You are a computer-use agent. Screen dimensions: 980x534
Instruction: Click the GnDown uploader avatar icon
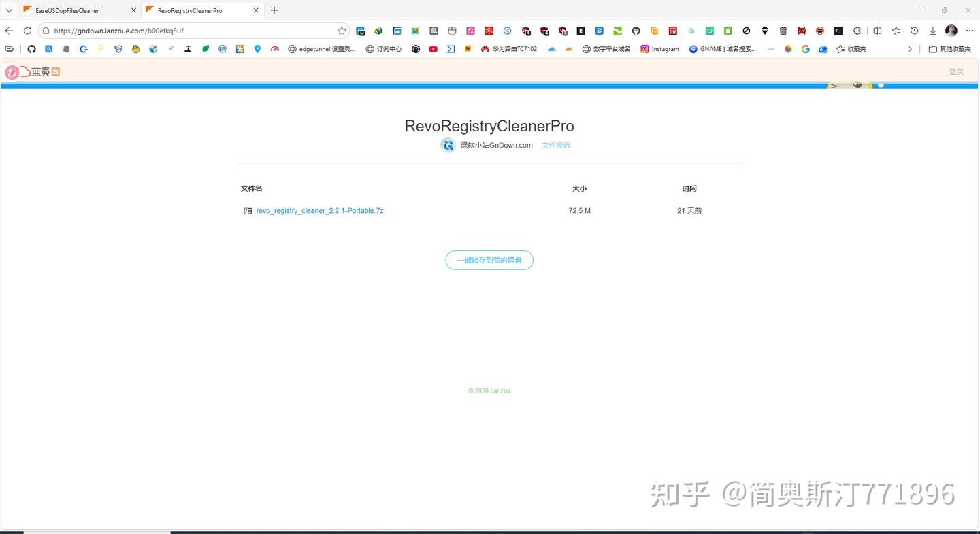point(448,145)
